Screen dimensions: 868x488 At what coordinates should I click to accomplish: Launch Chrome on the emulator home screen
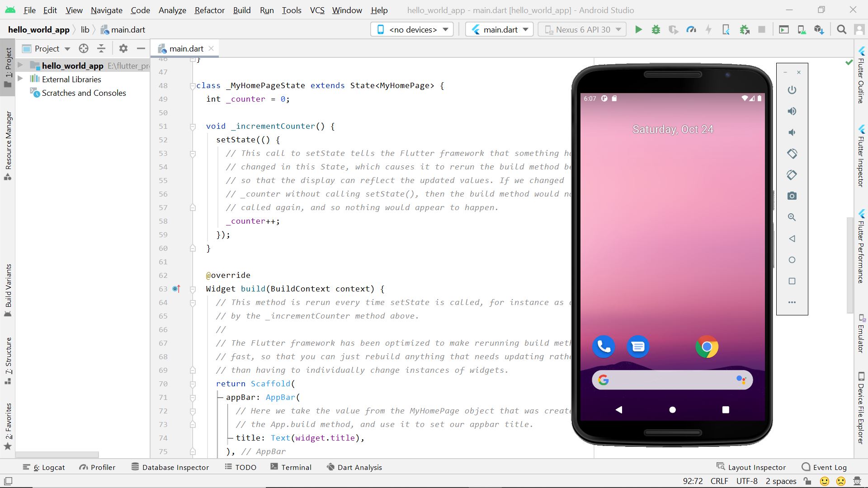point(707,347)
